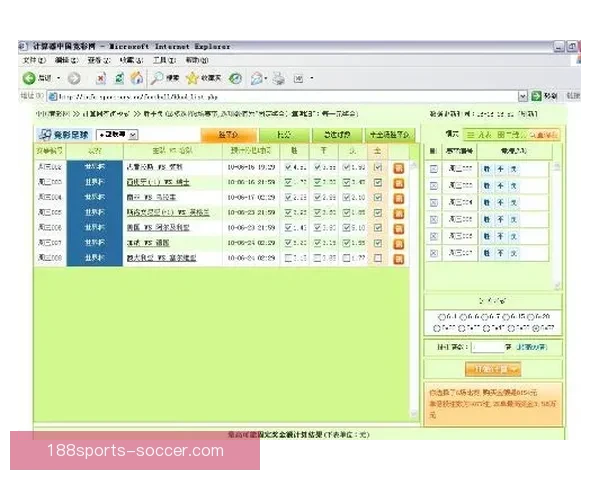Open the 世界杯 league dropdown
This screenshot has width=600, height=480.
tap(117, 135)
